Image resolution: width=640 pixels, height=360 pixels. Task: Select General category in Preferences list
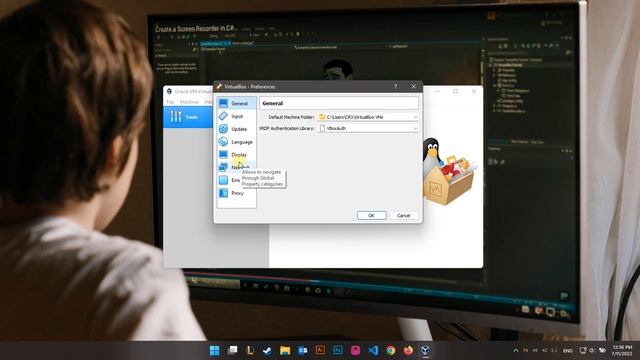pos(237,103)
